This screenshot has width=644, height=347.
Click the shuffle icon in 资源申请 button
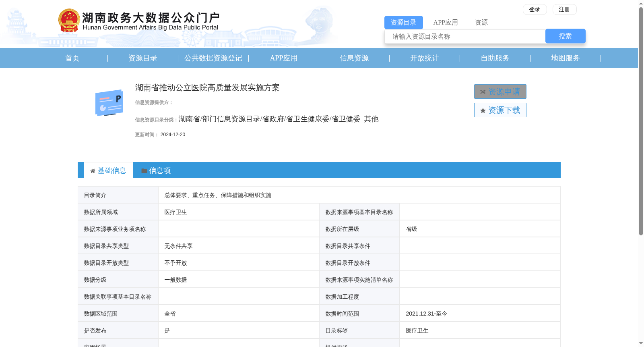(x=483, y=92)
